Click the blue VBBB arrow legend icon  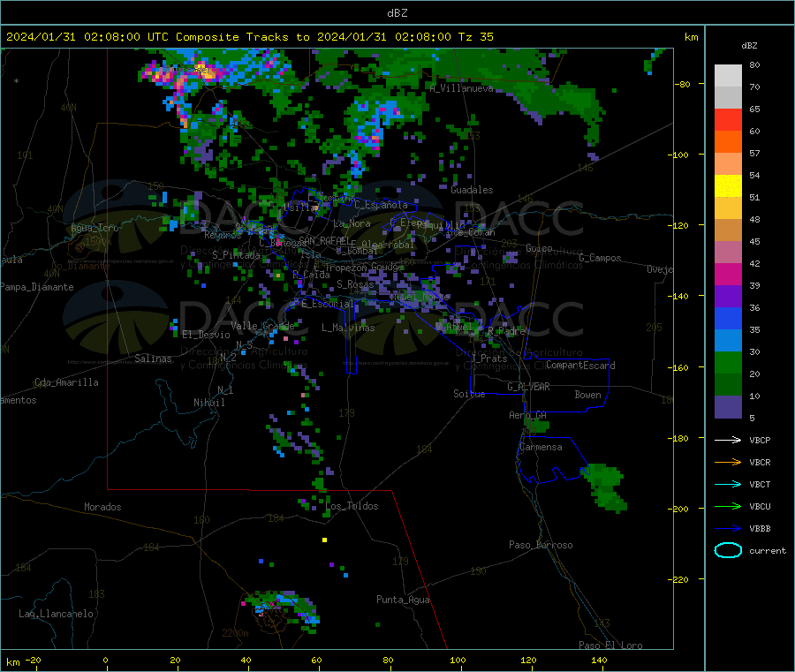(728, 529)
